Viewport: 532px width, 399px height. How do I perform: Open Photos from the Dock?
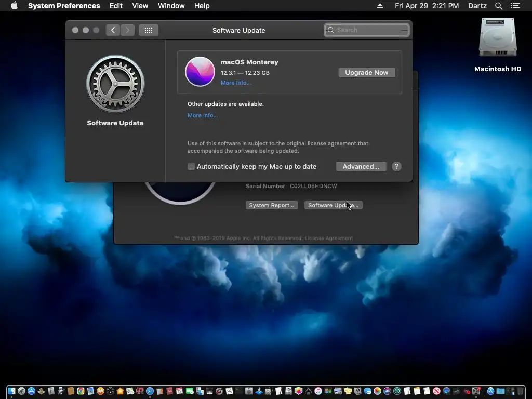tap(377, 391)
